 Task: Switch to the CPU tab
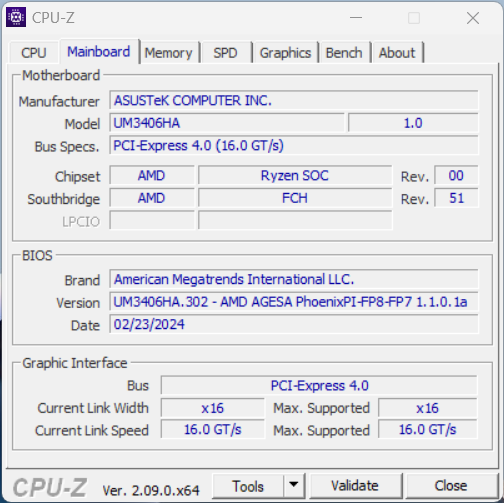(x=33, y=53)
